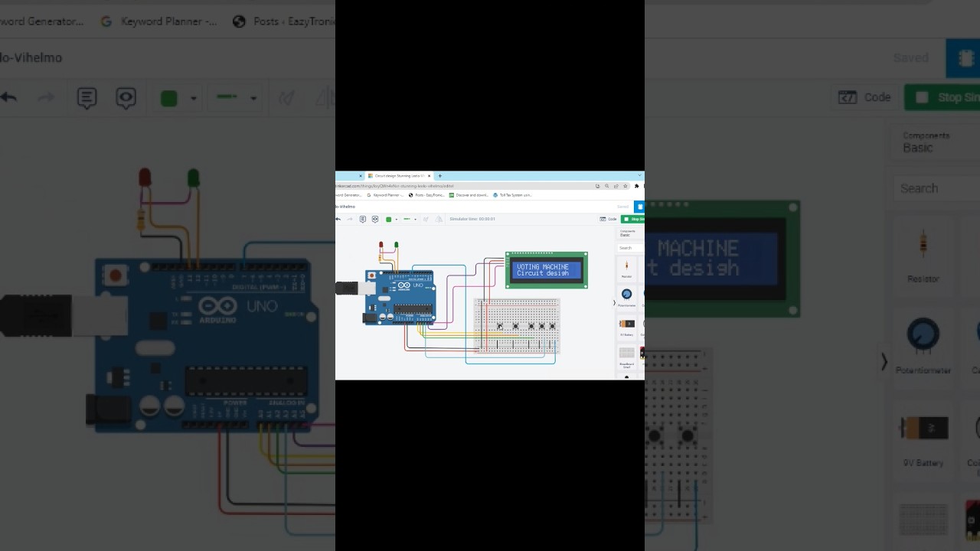This screenshot has height=551, width=980.
Task: Pick the green wire color swatch in center frame
Action: [x=388, y=219]
